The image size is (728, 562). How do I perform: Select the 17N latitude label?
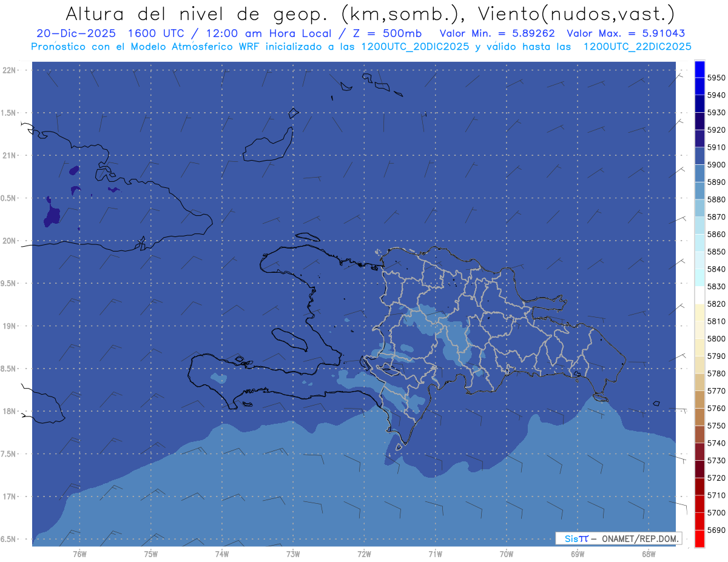click(9, 497)
